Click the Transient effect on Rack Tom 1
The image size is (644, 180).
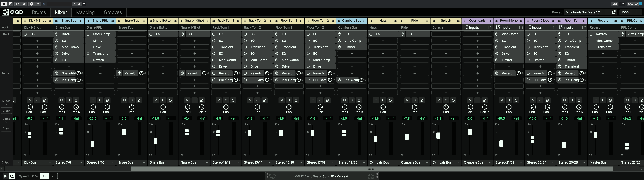pyautogui.click(x=226, y=47)
